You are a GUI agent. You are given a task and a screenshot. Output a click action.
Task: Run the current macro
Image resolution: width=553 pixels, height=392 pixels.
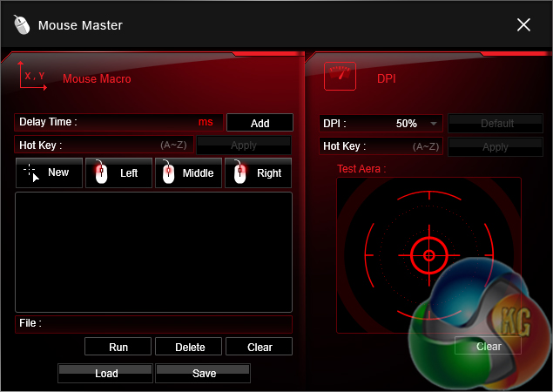118,347
